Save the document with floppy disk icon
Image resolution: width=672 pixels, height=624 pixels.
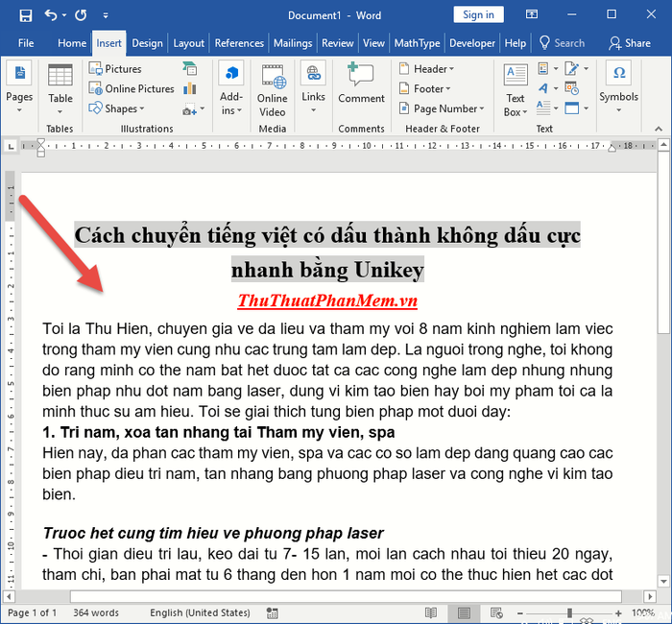click(26, 16)
